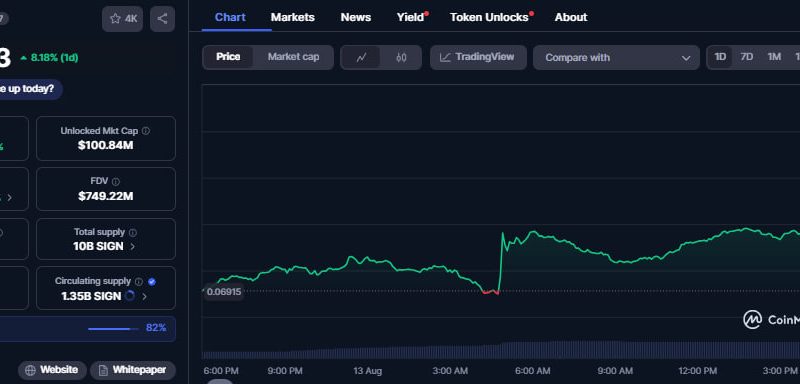Open the Markets tab
Viewport: 800px width, 384px height.
click(293, 17)
